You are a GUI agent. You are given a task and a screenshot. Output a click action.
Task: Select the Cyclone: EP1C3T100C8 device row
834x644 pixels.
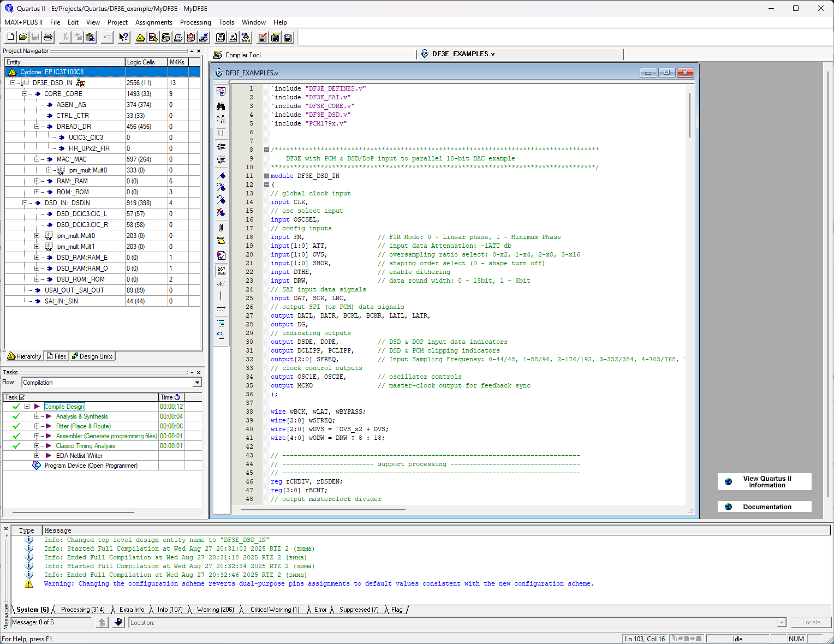point(103,72)
